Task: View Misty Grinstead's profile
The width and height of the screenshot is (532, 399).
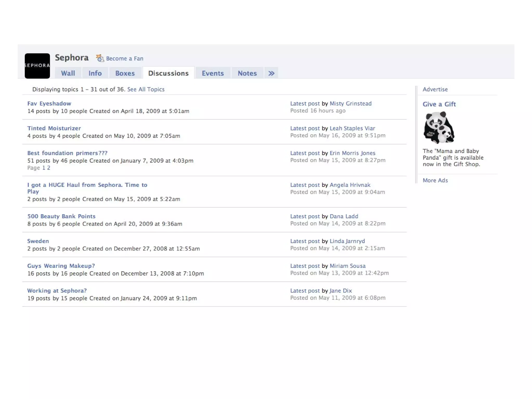Action: [x=350, y=103]
